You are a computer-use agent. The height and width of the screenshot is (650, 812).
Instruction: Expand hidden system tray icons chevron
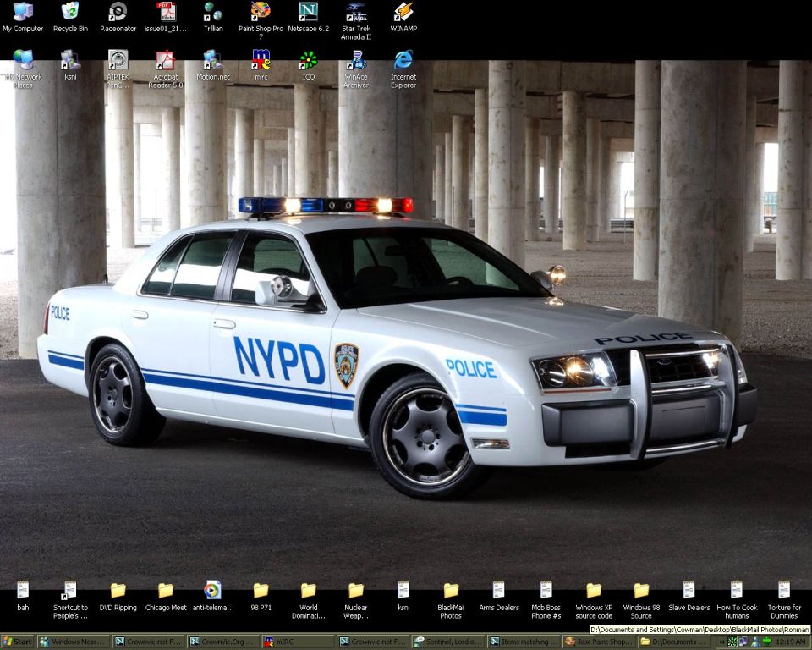coord(721,642)
